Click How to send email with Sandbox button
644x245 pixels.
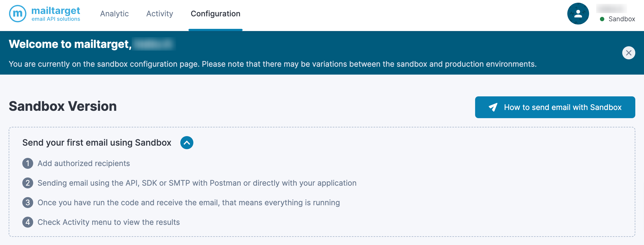click(x=555, y=107)
